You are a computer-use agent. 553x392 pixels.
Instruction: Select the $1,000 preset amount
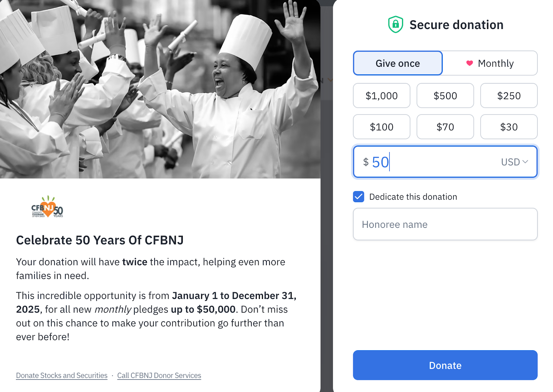click(x=381, y=96)
